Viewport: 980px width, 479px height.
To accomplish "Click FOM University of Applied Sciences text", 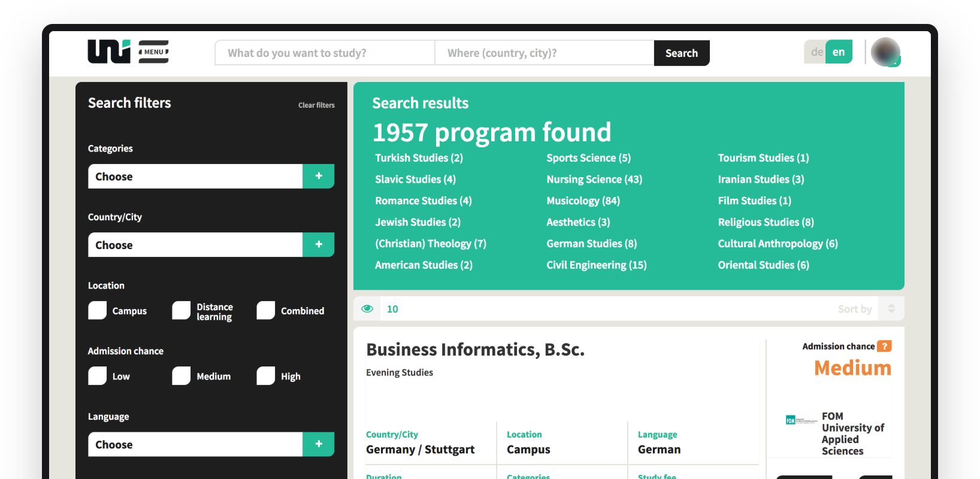I will pos(852,433).
